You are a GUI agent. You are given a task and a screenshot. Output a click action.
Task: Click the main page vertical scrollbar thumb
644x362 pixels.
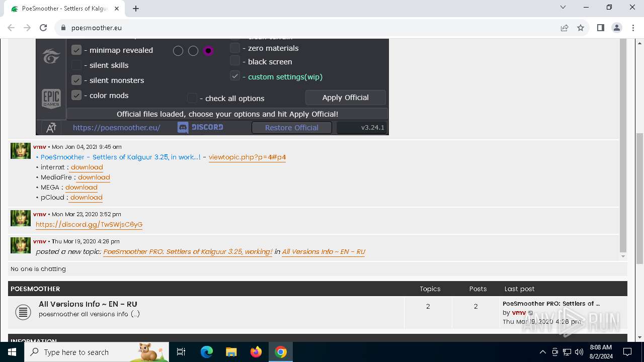[639, 198]
